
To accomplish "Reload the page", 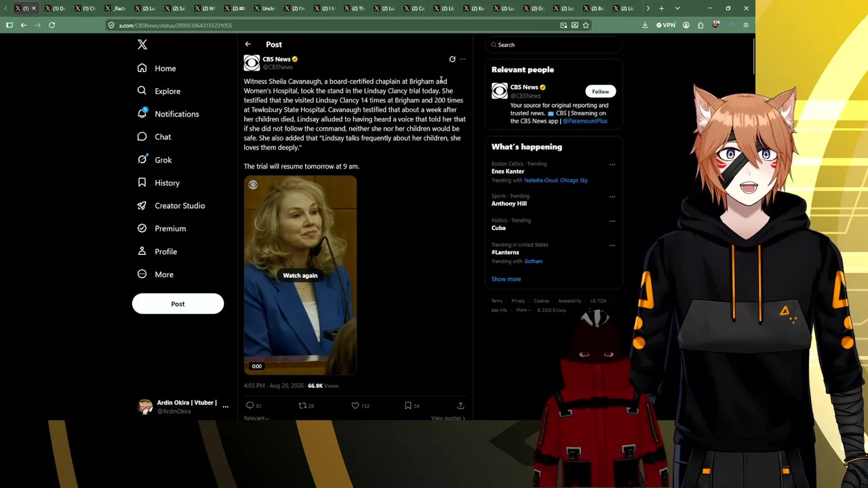I will (x=52, y=25).
